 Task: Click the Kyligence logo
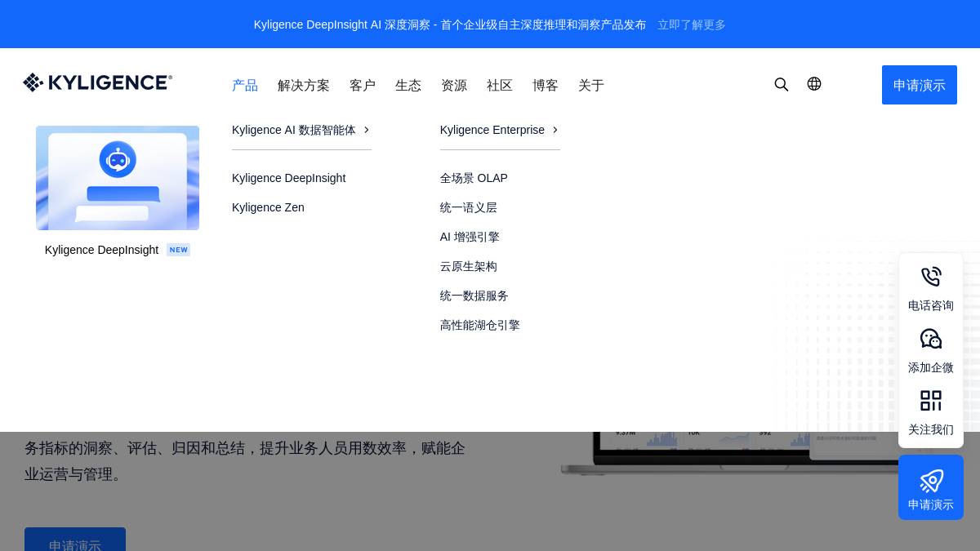97,82
